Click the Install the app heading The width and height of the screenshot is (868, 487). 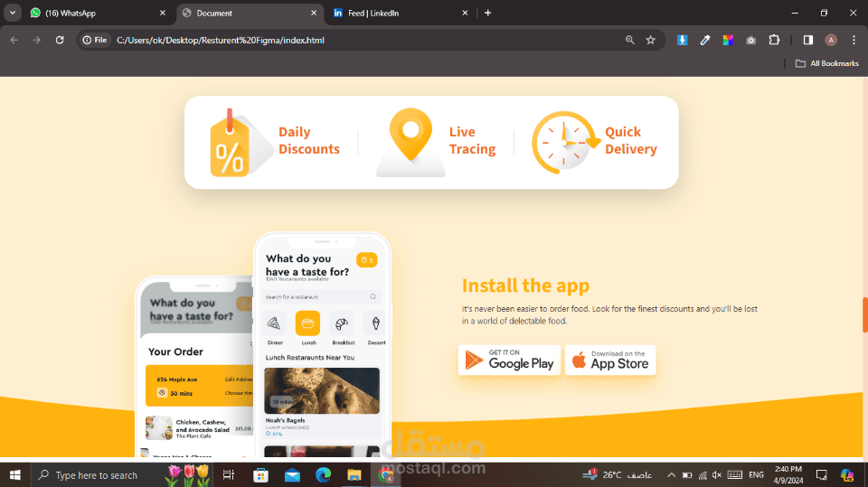coord(525,286)
